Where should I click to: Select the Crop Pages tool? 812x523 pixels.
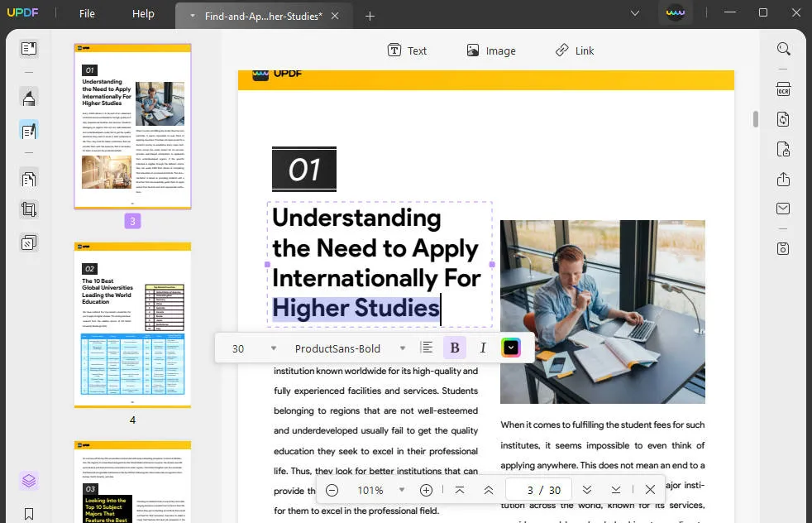pyautogui.click(x=29, y=209)
